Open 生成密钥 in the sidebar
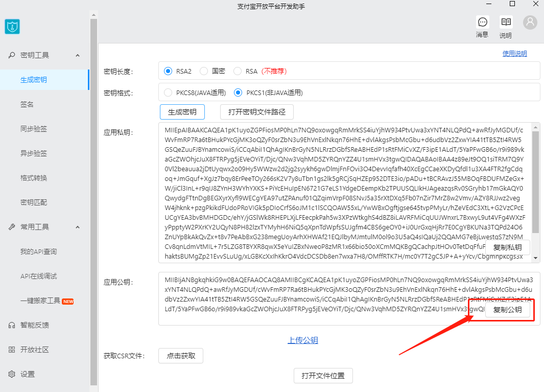The image size is (544, 392). click(x=44, y=80)
